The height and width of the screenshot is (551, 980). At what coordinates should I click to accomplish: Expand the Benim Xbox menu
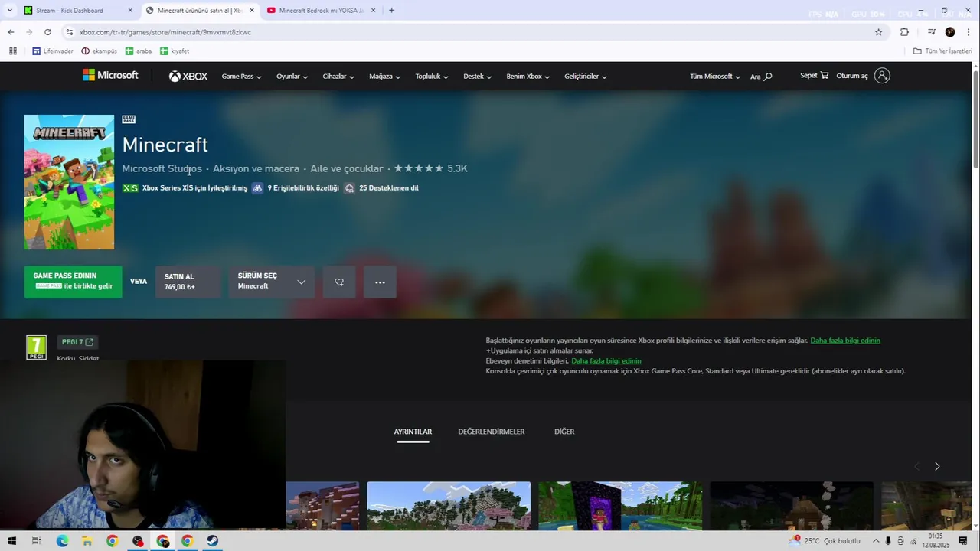(528, 77)
